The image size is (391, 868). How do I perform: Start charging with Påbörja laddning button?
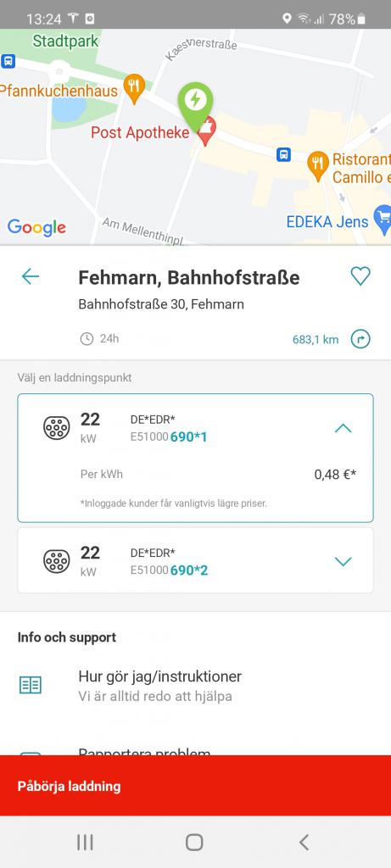pos(195,786)
